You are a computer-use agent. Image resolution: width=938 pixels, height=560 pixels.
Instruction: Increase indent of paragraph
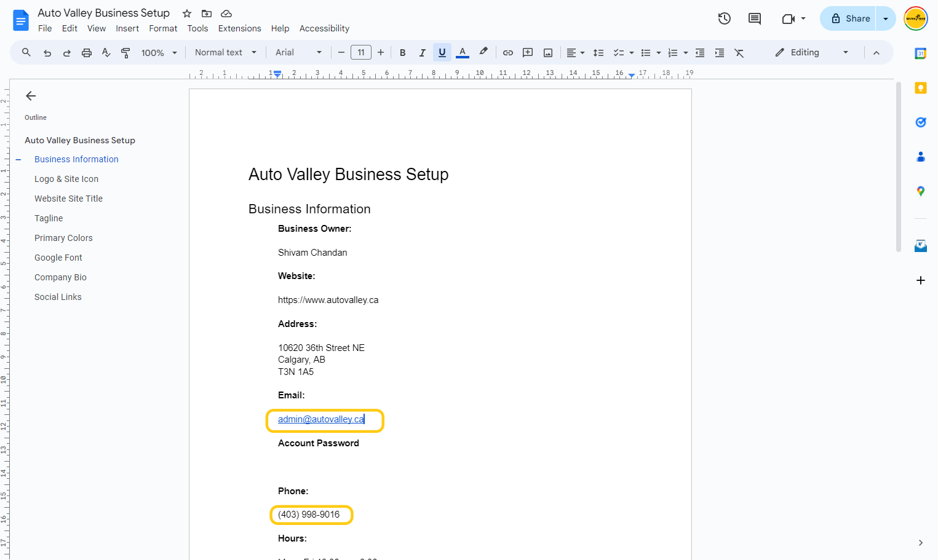[x=720, y=53]
